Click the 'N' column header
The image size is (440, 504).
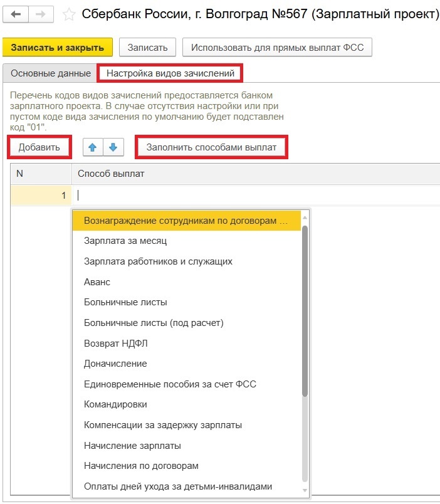tap(41, 174)
